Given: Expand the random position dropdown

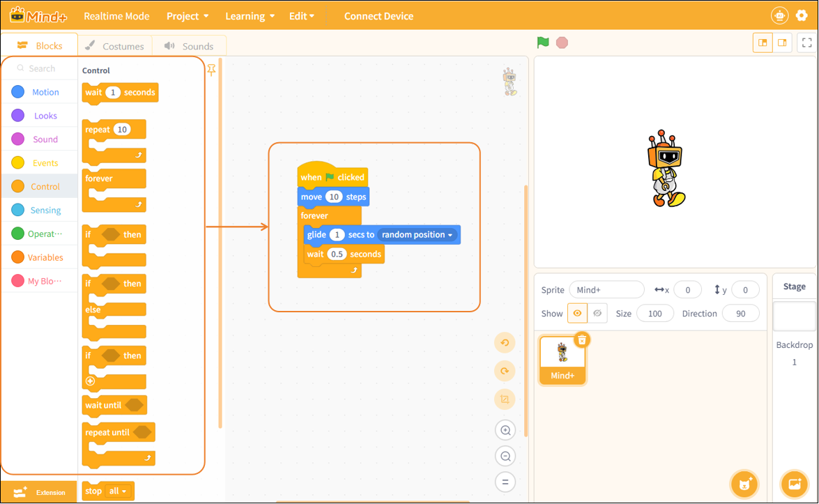Looking at the screenshot, I should [x=417, y=234].
